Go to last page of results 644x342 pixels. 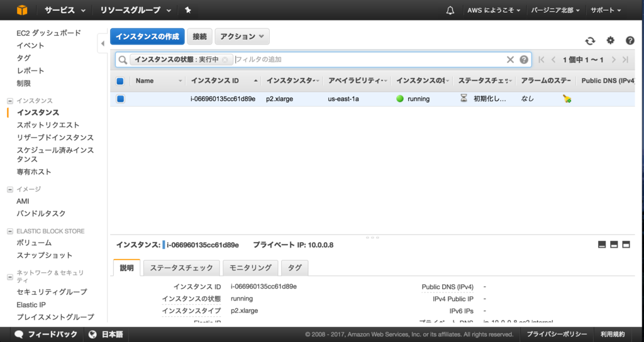pyautogui.click(x=626, y=60)
